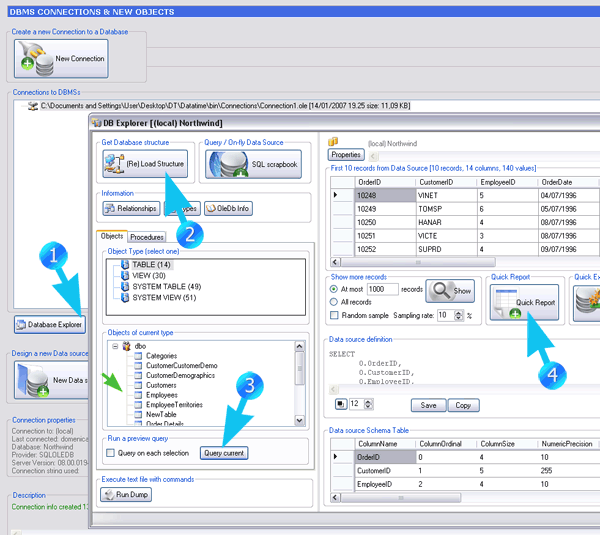Click the New Connection button
This screenshot has width=600, height=535.
point(61,59)
